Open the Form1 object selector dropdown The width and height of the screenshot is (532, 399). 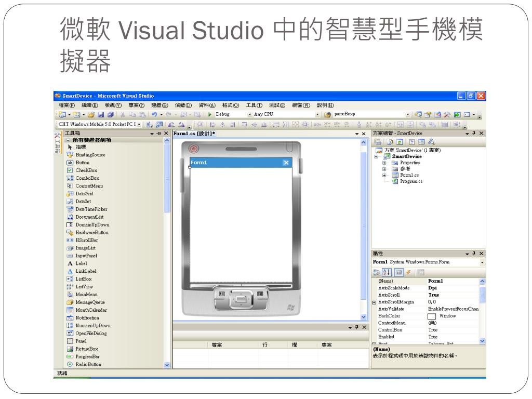coord(482,262)
